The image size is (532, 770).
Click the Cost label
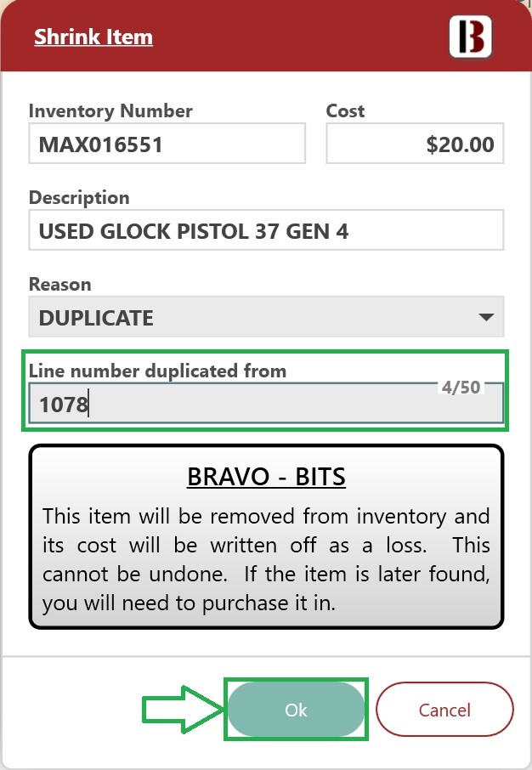[345, 111]
